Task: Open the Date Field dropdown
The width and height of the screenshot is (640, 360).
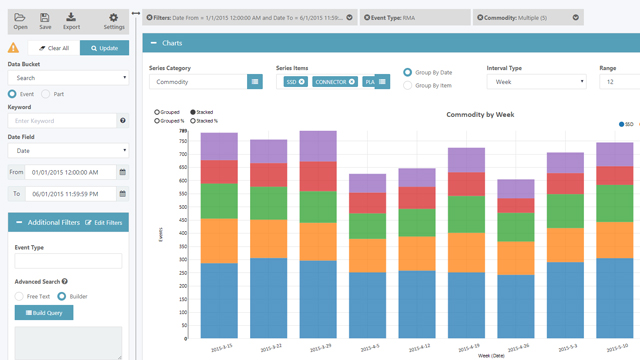Action: tap(68, 151)
